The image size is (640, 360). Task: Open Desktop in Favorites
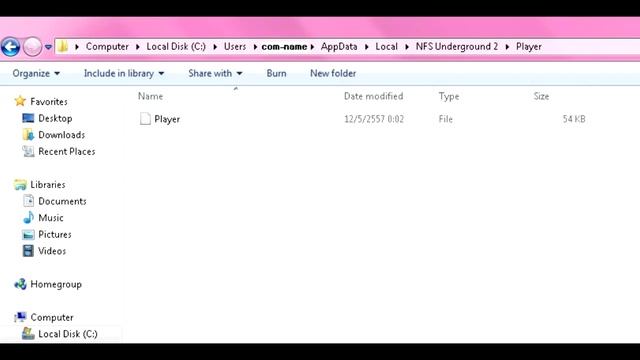pos(55,118)
